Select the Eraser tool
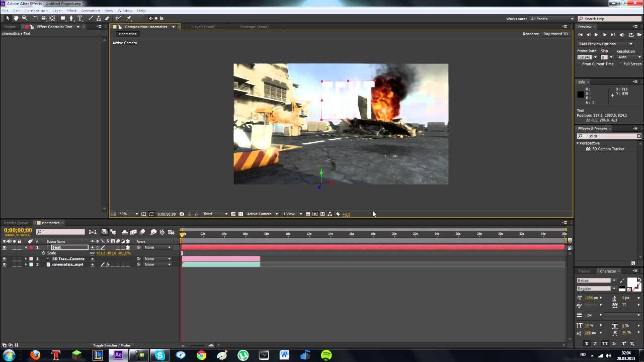Image resolution: width=644 pixels, height=362 pixels. (x=107, y=18)
